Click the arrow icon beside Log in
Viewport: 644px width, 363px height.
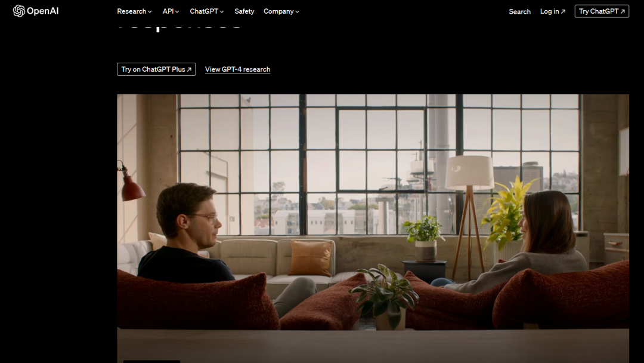[563, 12]
